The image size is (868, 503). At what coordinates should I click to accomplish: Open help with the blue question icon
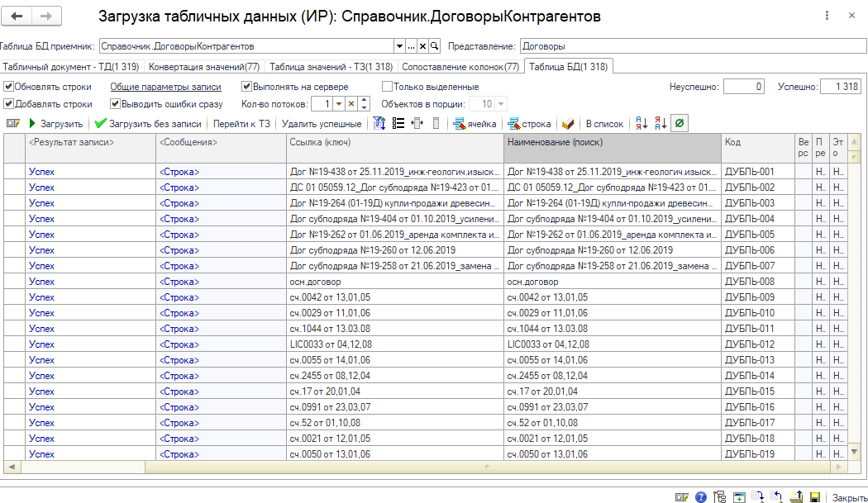pyautogui.click(x=701, y=497)
